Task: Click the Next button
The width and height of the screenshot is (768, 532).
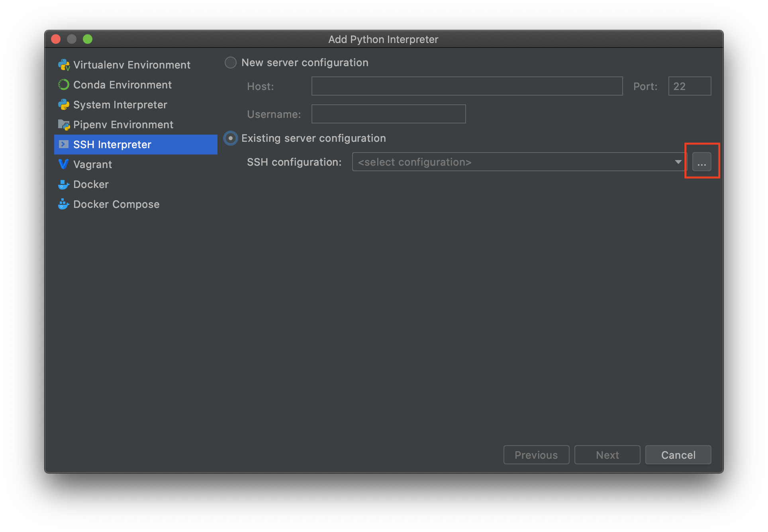Action: click(607, 455)
